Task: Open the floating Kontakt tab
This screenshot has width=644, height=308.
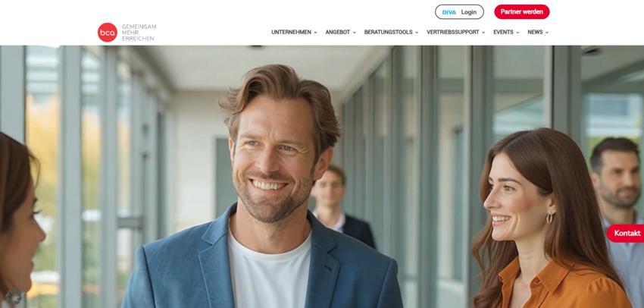Action: 627,233
